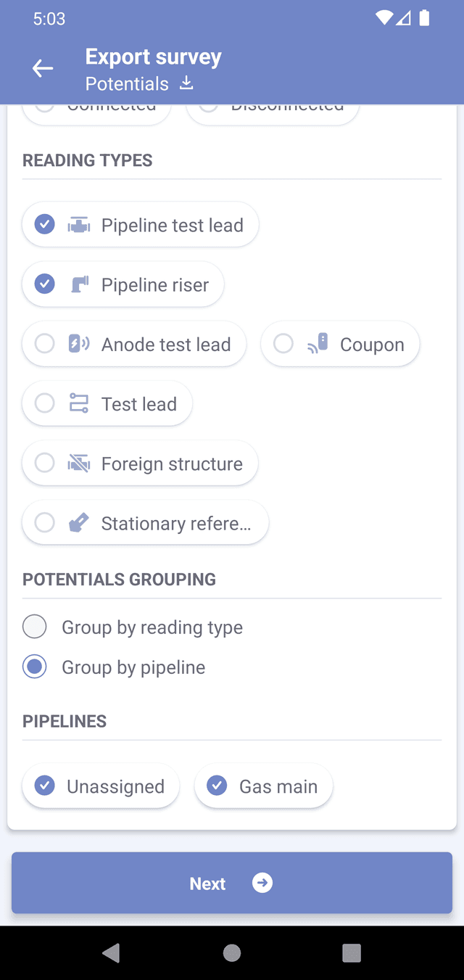Tap the Test lead connector icon
This screenshot has height=980, width=464.
[x=78, y=403]
